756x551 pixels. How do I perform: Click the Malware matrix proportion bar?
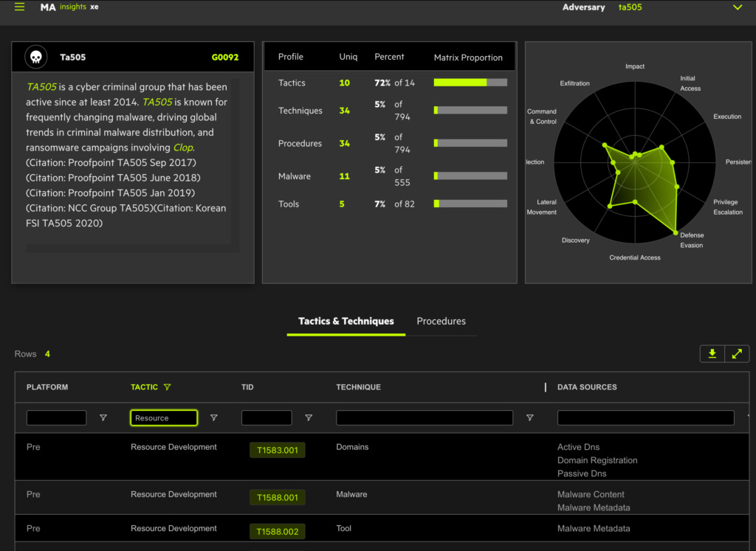point(470,176)
